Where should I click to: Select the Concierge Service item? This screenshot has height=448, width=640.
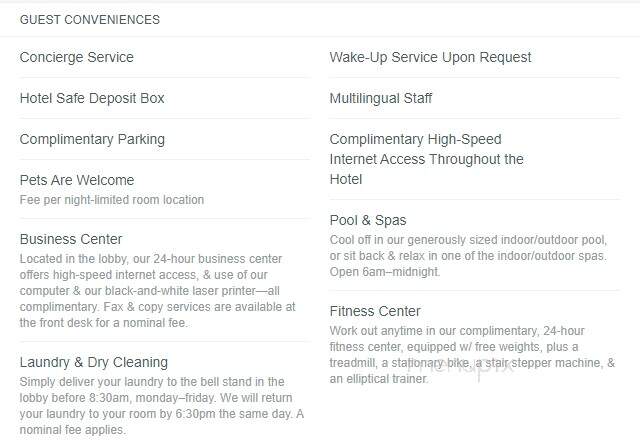[x=77, y=57]
